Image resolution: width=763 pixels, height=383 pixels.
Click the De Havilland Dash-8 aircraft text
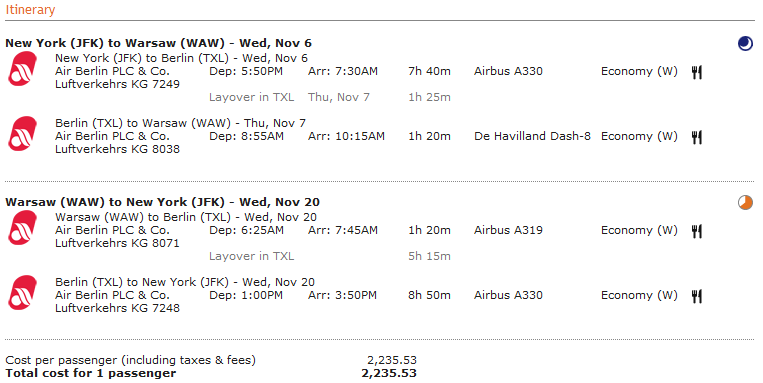pos(532,136)
